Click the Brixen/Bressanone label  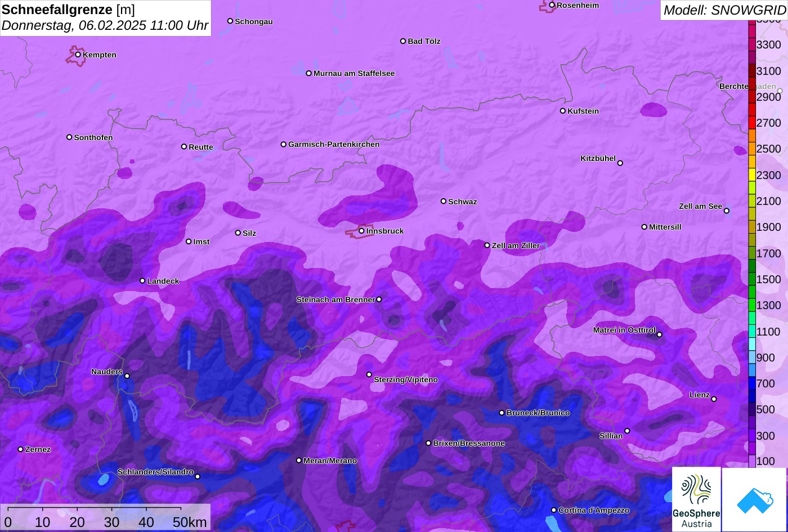469,444
